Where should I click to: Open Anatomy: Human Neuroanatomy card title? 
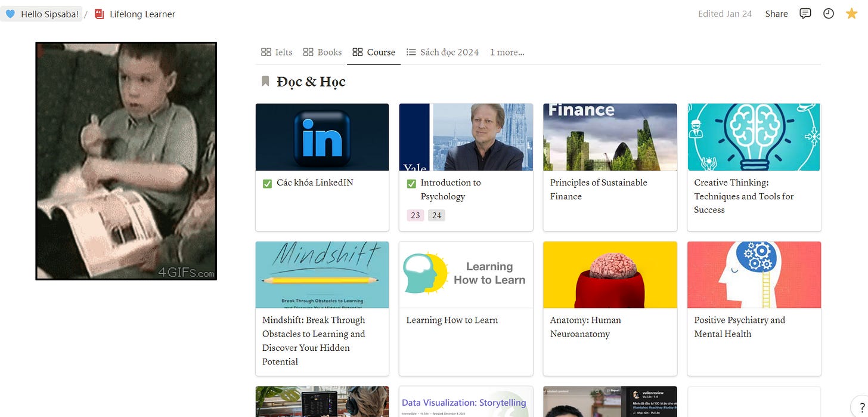pos(585,327)
